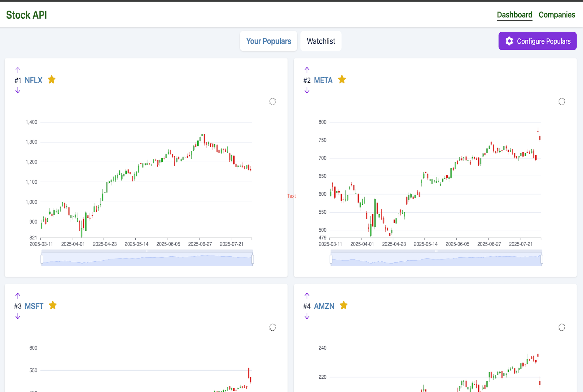Switch to the Watchlist tab

pos(321,41)
